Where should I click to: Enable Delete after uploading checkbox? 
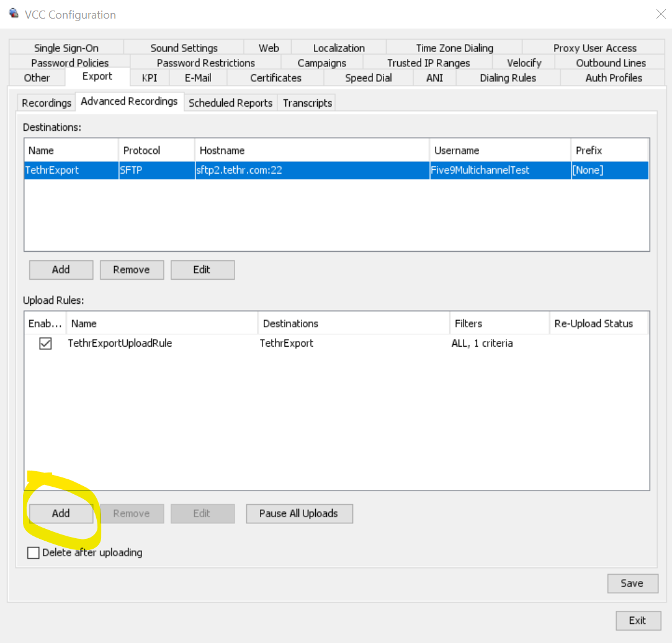[34, 552]
